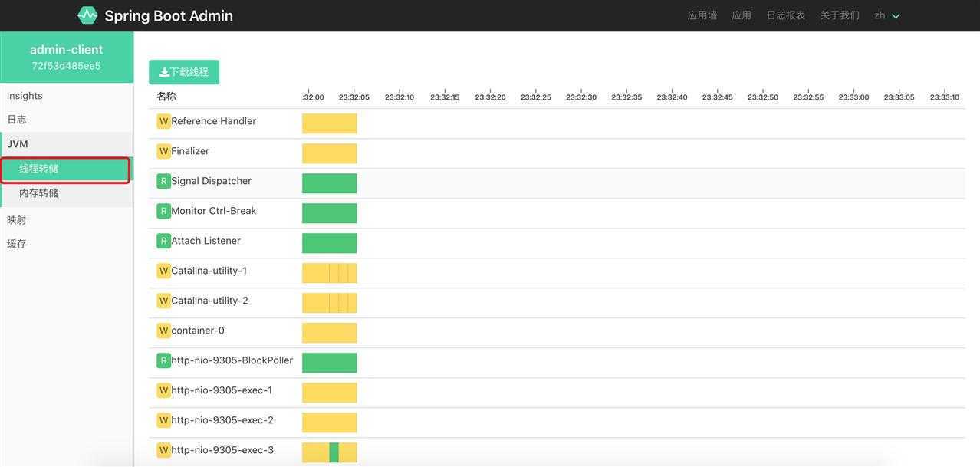
Task: Open the 应用墙 navigation item
Action: (702, 15)
